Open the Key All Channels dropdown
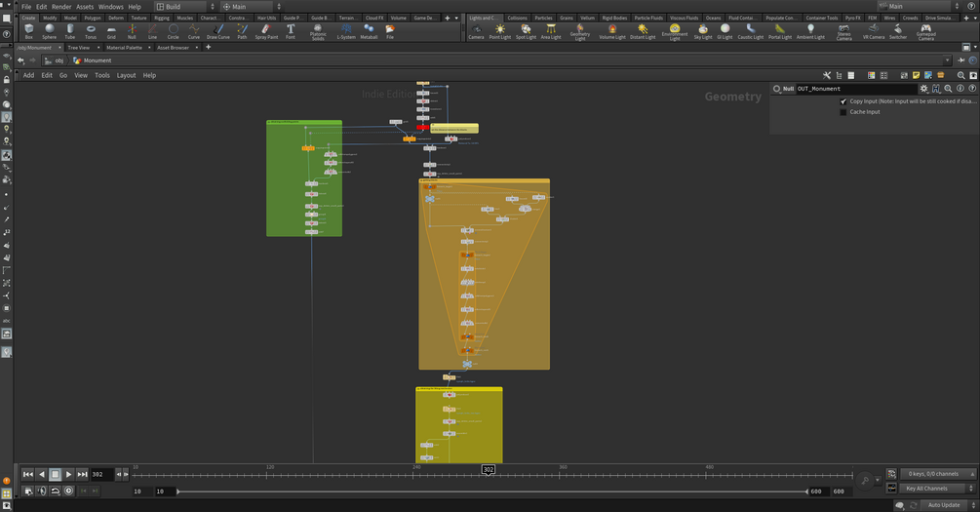The image size is (980, 512). (937, 489)
